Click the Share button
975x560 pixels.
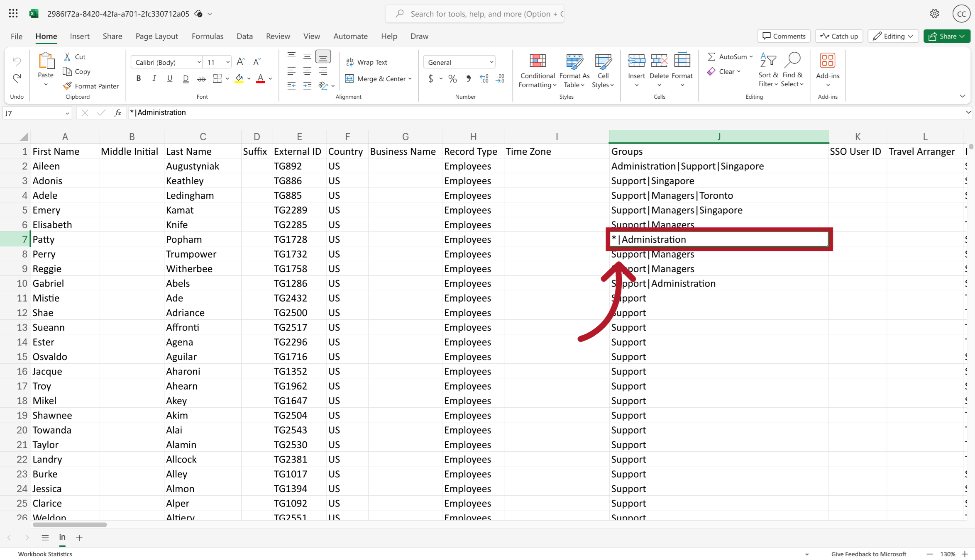[x=947, y=36]
